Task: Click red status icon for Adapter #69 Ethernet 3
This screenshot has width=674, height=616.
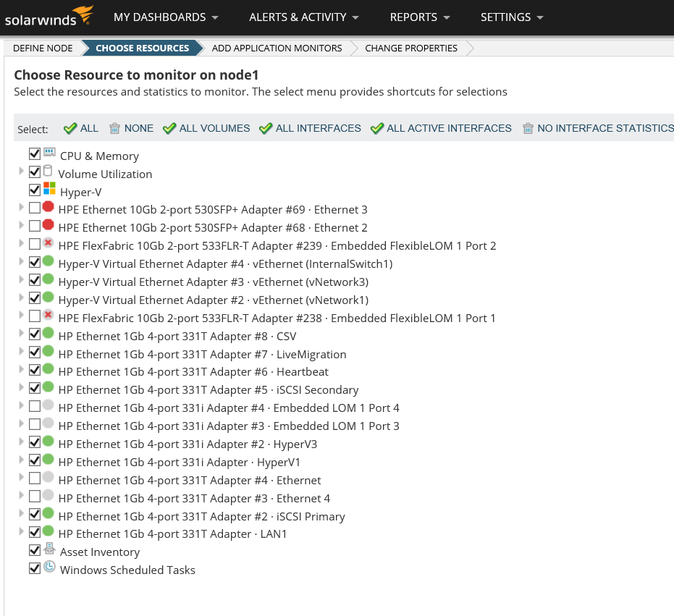Action: pos(48,207)
